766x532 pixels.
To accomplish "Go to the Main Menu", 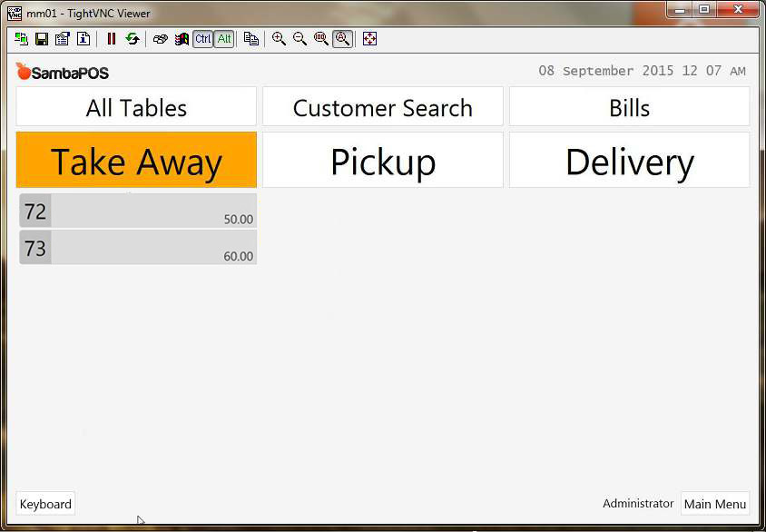I will tap(715, 504).
